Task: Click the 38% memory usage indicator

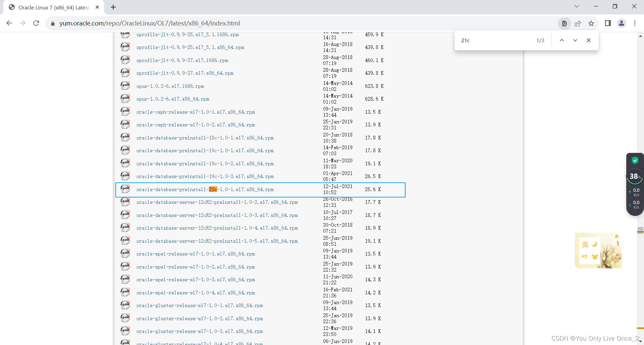Action: (x=635, y=176)
